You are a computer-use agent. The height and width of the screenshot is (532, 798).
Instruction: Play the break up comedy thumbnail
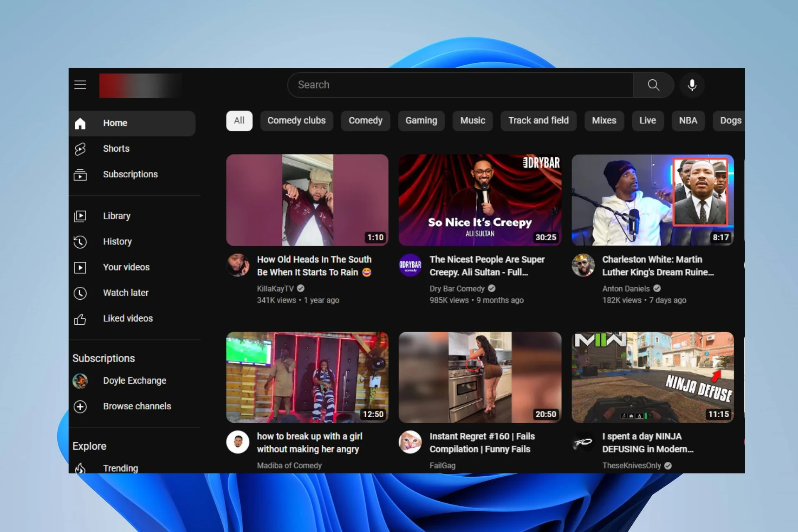coord(307,377)
